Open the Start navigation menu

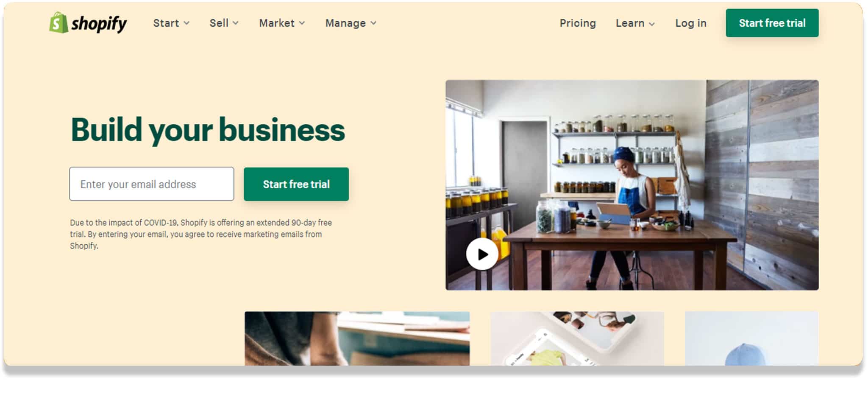point(166,23)
